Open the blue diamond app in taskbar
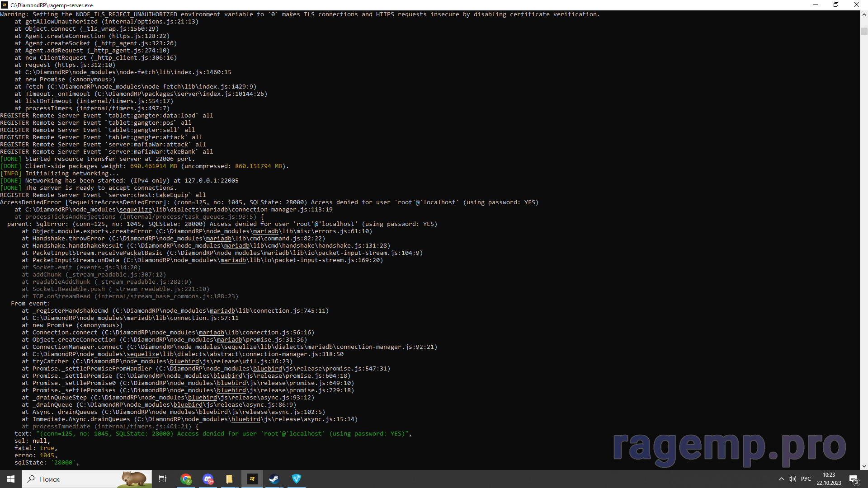This screenshot has width=868, height=488. click(296, 479)
